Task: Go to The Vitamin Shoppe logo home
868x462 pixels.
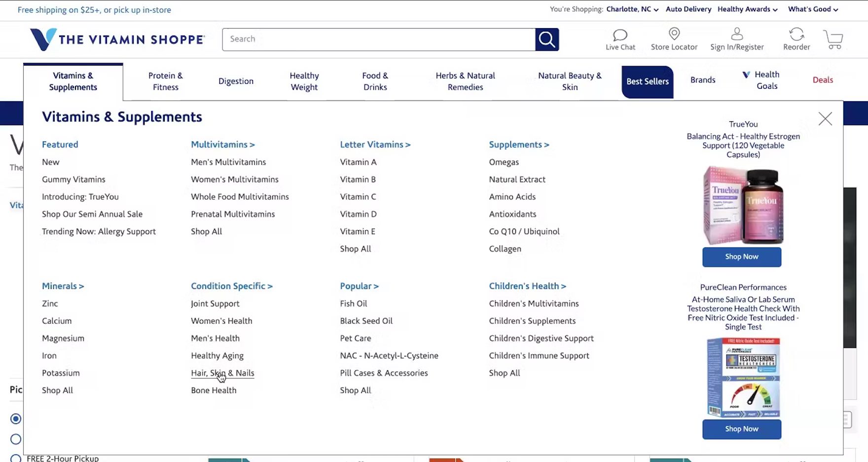Action: (x=117, y=39)
